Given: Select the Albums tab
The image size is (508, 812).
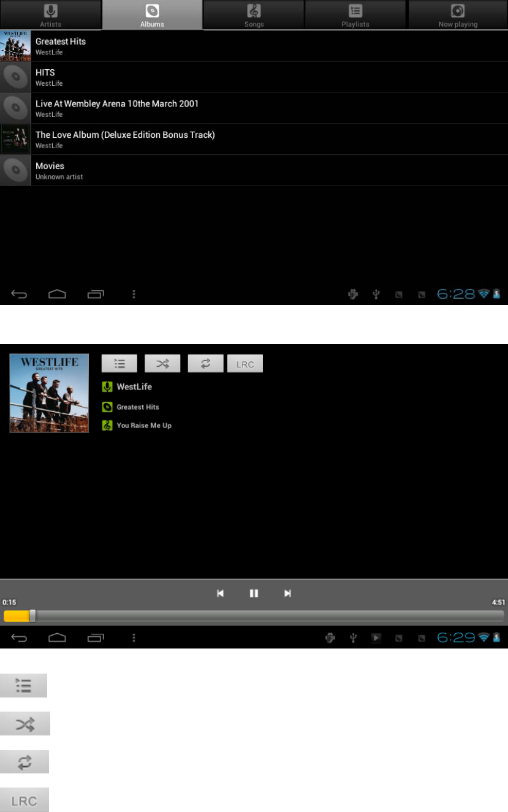Looking at the screenshot, I should pyautogui.click(x=152, y=15).
